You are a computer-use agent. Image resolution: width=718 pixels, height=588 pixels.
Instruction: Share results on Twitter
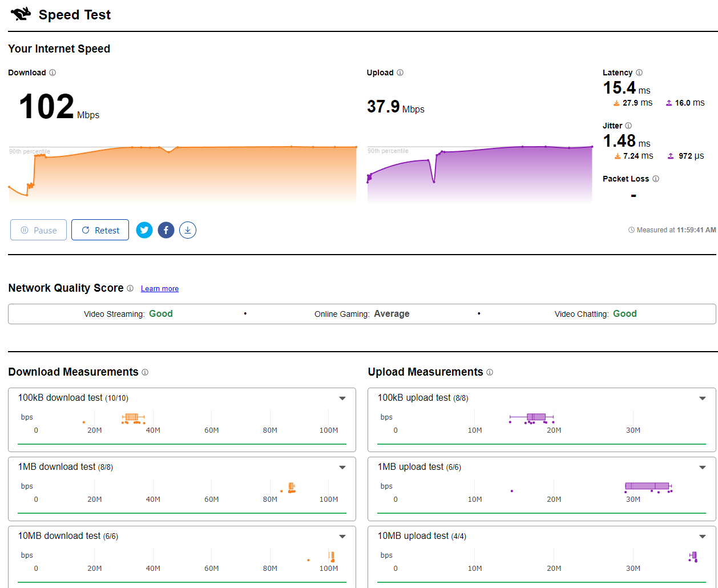[144, 230]
